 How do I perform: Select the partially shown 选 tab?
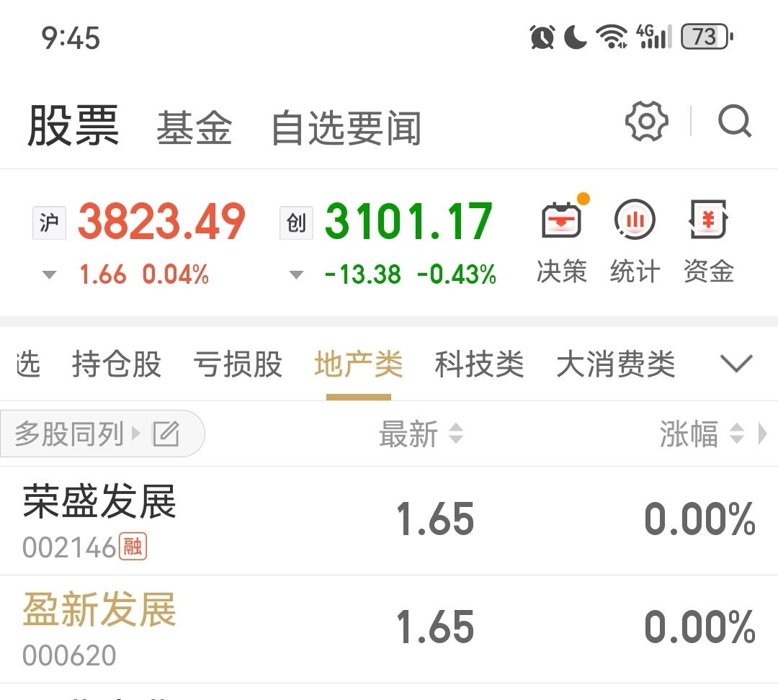28,364
